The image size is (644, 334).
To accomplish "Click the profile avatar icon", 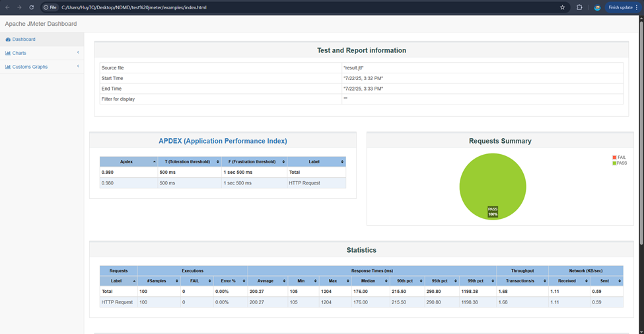I will point(597,7).
